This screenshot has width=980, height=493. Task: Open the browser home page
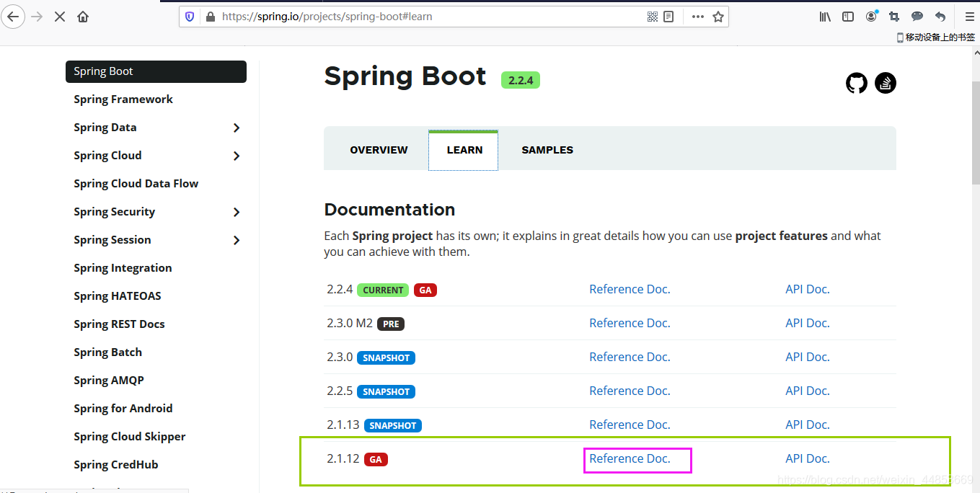83,16
